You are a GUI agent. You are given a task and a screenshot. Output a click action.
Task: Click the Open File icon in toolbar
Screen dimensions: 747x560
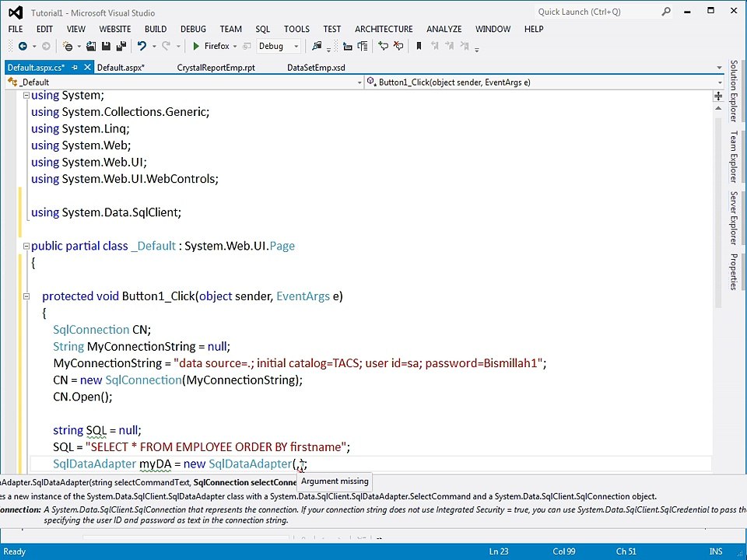91,46
